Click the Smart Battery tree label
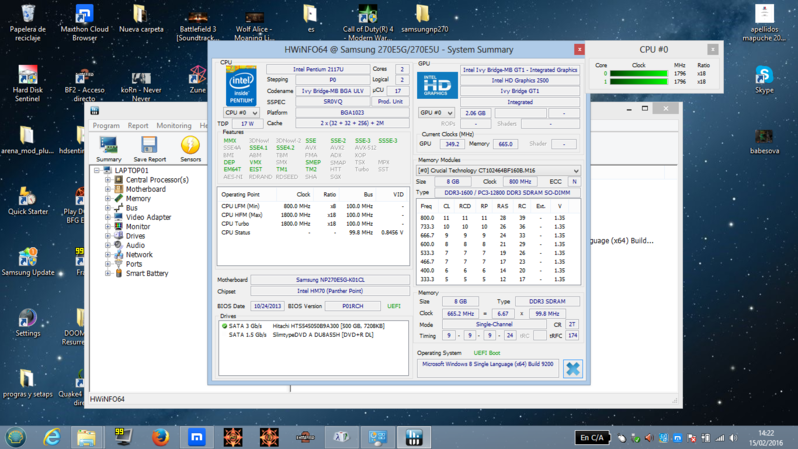 pos(147,273)
